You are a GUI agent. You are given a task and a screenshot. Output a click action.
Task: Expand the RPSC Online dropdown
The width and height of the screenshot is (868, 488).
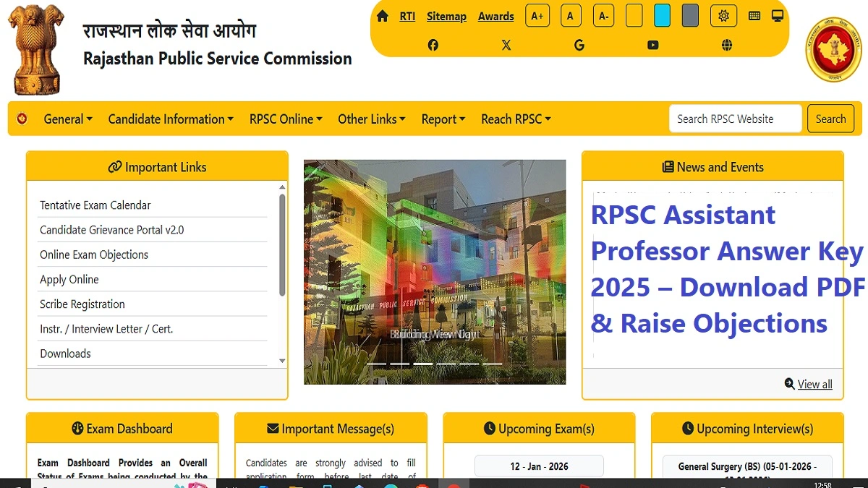click(x=285, y=119)
